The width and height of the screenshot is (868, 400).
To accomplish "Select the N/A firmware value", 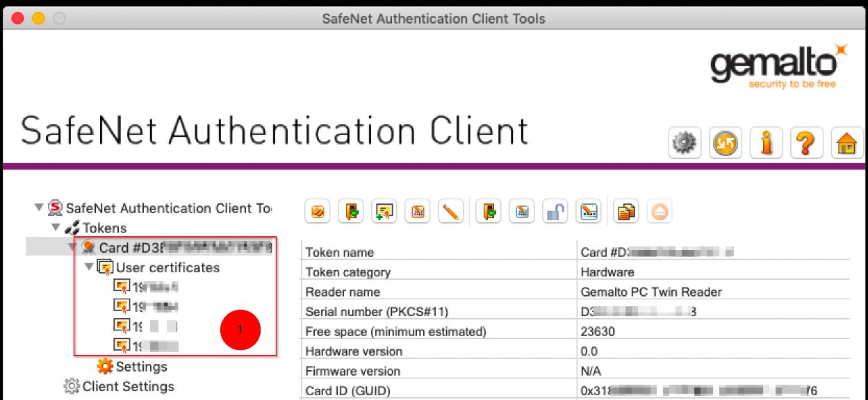I will (591, 371).
